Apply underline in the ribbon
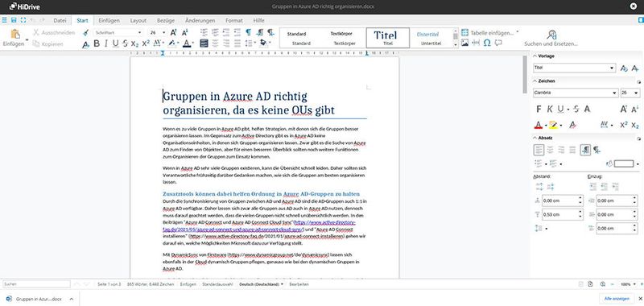The width and height of the screenshot is (644, 306). [x=115, y=43]
